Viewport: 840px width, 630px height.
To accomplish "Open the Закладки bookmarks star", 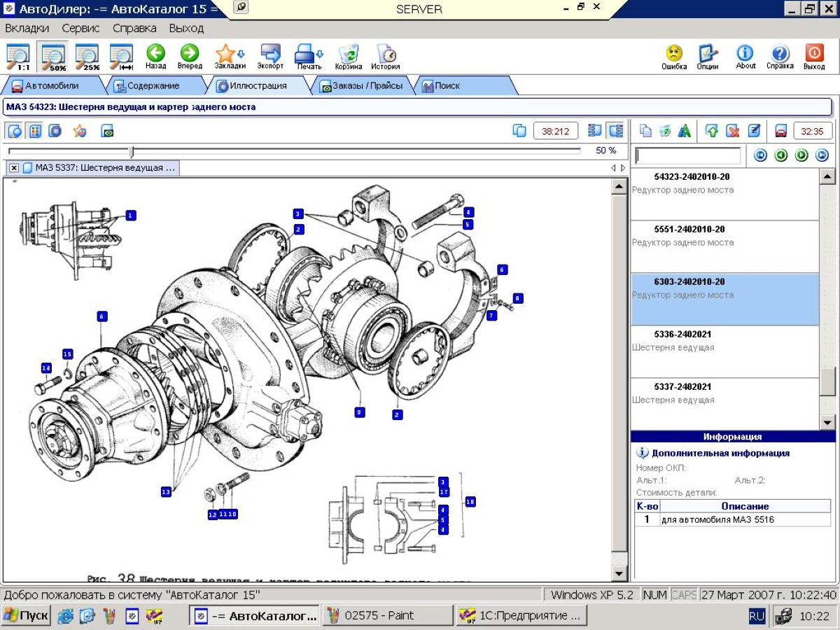I will pyautogui.click(x=230, y=57).
